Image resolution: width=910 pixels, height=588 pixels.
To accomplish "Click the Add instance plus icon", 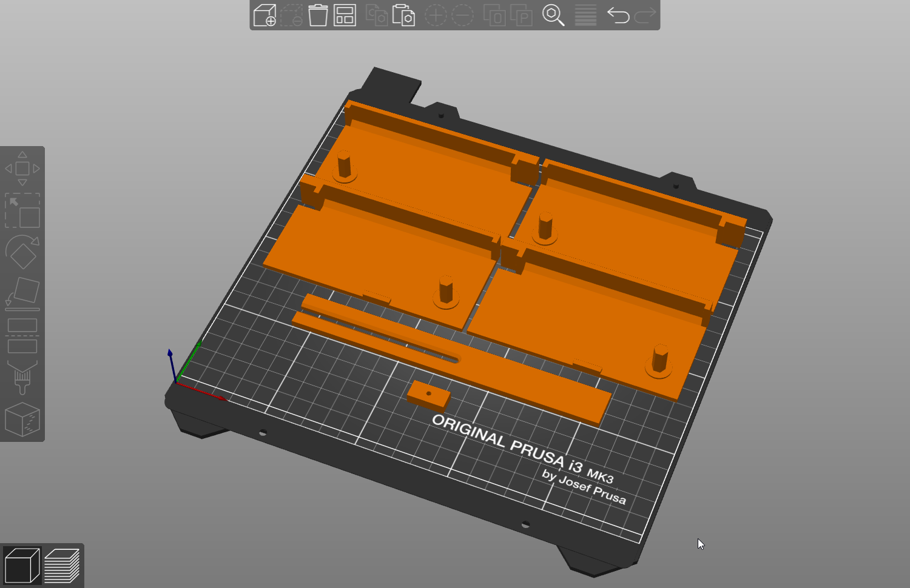I will (436, 15).
